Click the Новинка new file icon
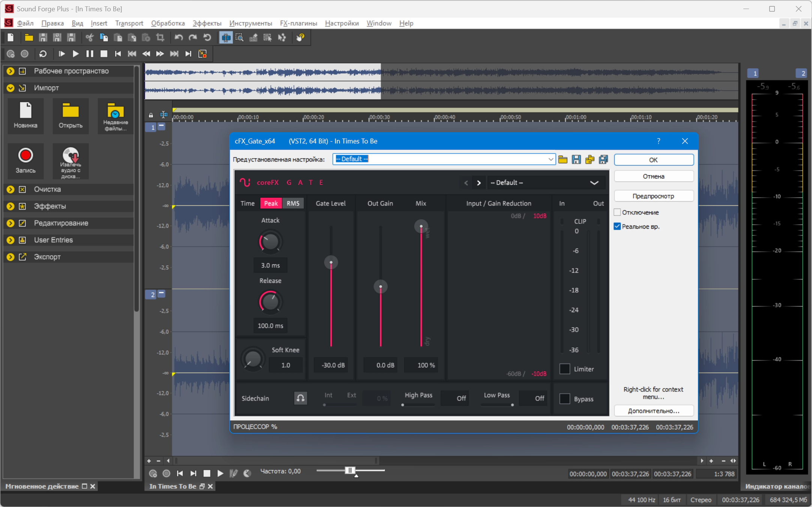Image resolution: width=812 pixels, height=507 pixels. pyautogui.click(x=26, y=116)
